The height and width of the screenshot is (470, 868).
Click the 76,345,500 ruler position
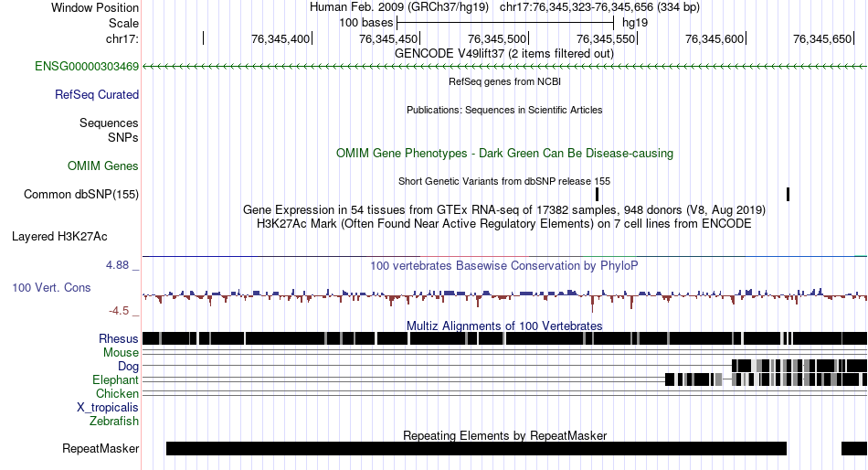tap(497, 38)
